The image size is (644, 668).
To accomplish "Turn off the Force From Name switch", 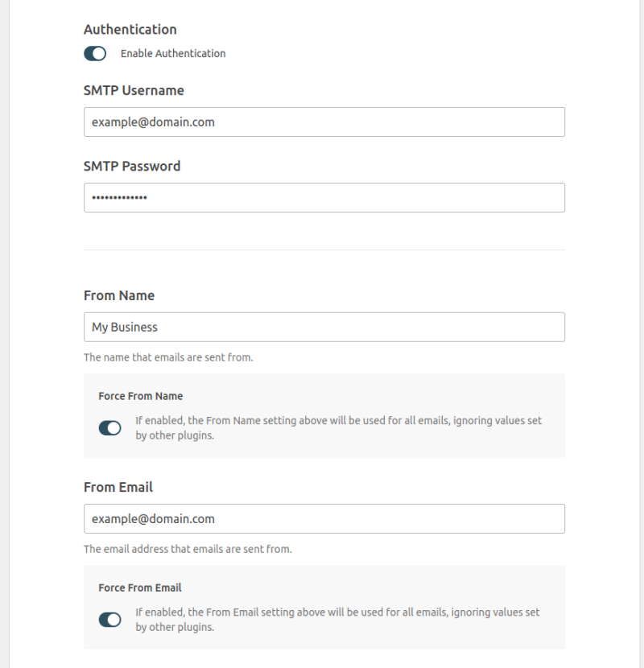I will (110, 427).
